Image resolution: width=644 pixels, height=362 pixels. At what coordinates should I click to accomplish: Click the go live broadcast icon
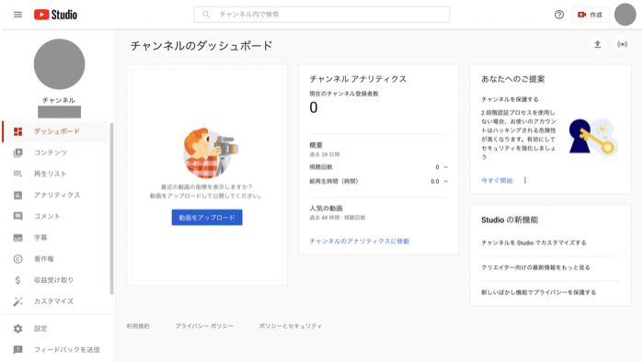pos(622,44)
